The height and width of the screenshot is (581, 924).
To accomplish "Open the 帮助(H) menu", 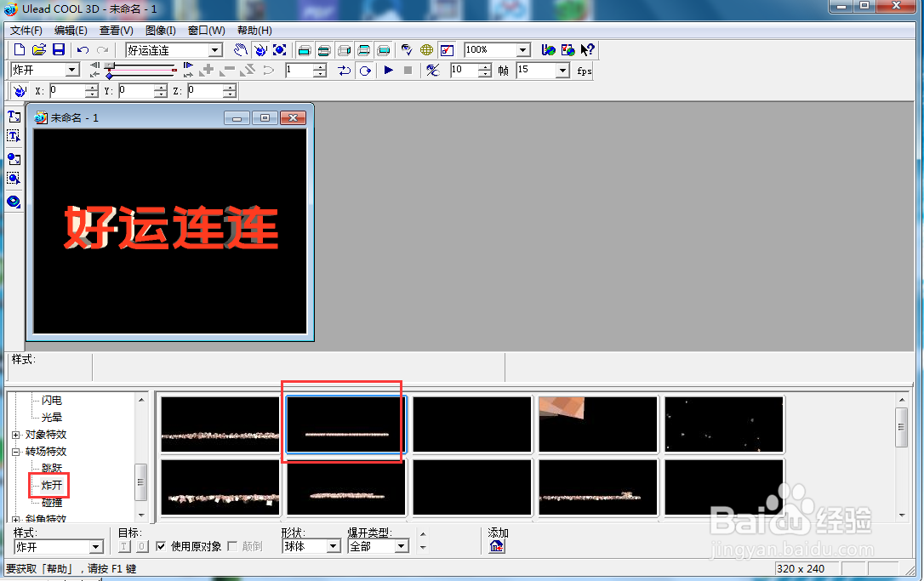I will coord(254,31).
